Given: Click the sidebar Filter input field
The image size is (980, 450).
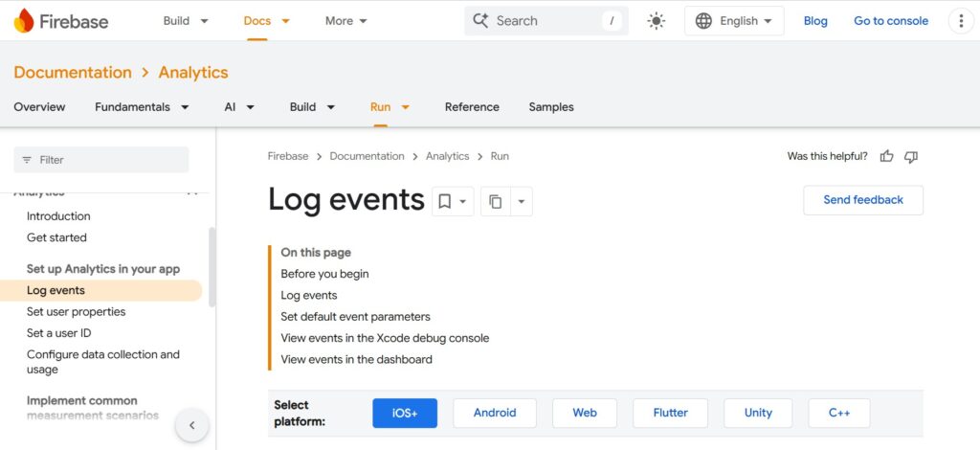Looking at the screenshot, I should click(101, 160).
